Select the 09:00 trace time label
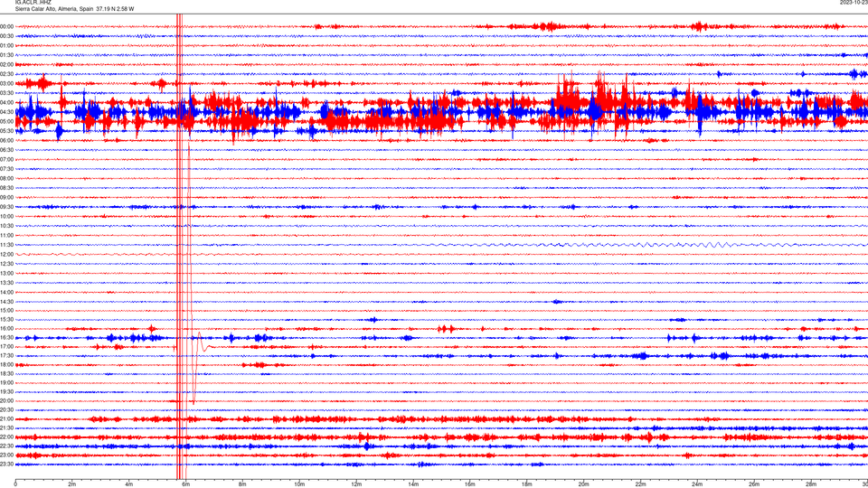Viewport: 868px width, 488px height. [x=6, y=198]
